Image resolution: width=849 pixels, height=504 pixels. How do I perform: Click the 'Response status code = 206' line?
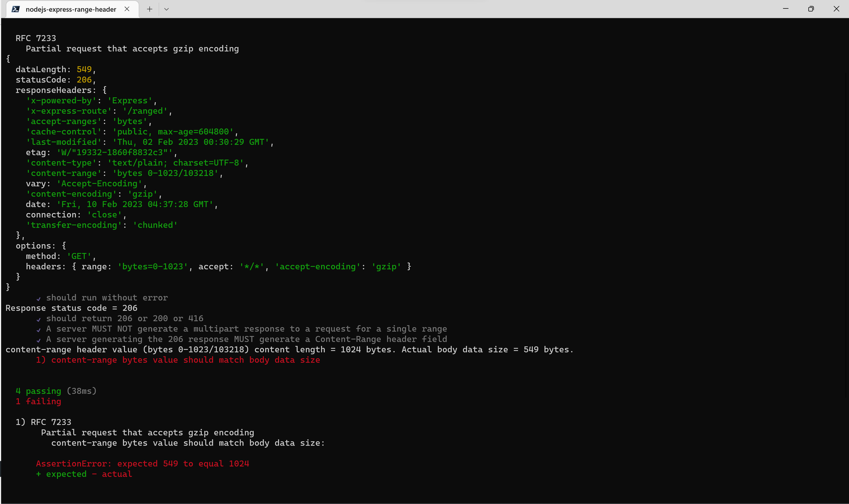tap(71, 308)
